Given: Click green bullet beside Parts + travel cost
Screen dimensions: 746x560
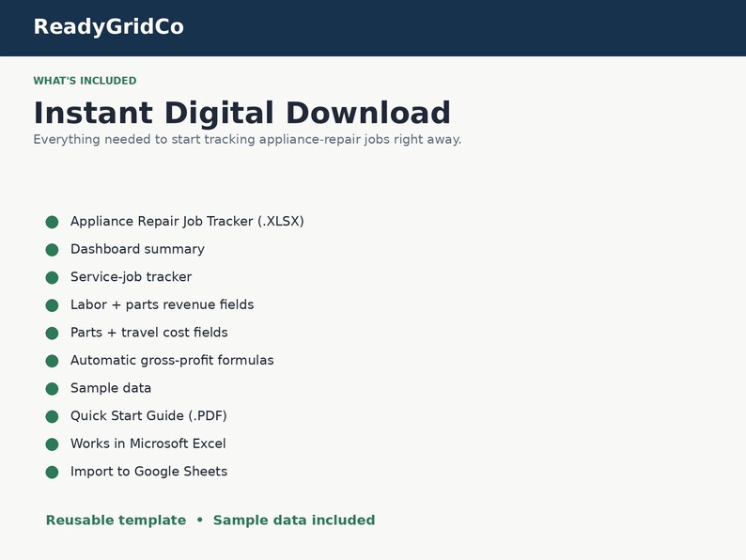Looking at the screenshot, I should [52, 333].
